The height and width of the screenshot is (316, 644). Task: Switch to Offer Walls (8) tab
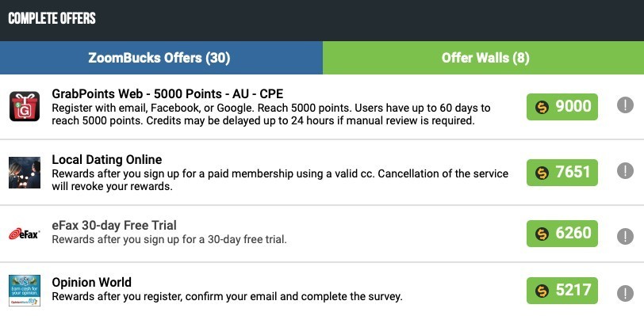tap(484, 58)
